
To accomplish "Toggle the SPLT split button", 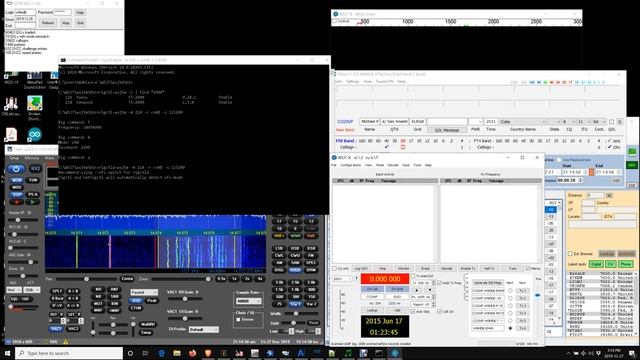I will [x=57, y=291].
